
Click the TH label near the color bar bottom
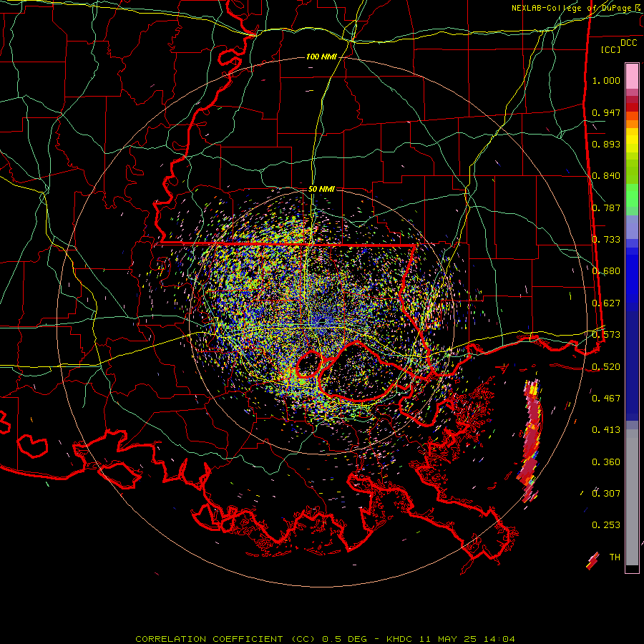615,557
